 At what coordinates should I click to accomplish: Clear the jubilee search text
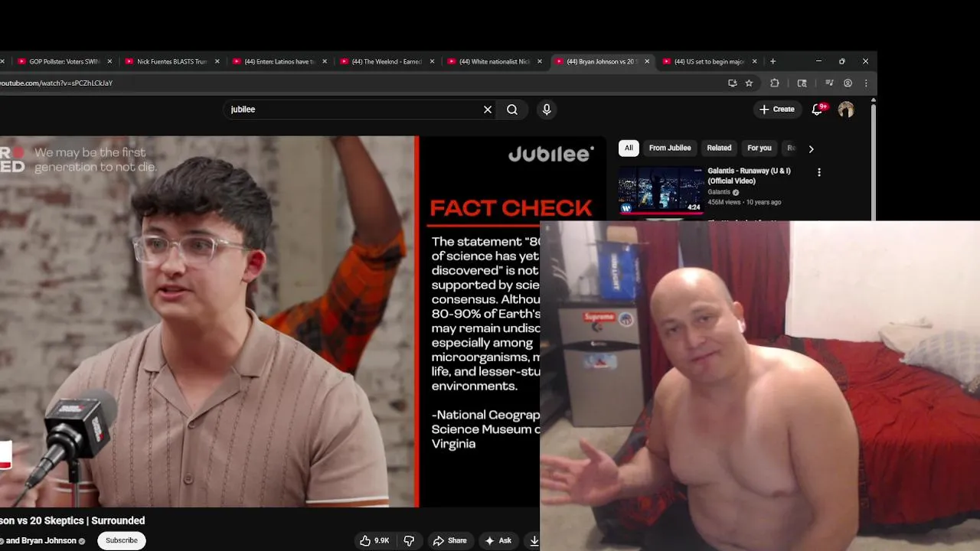(x=488, y=109)
